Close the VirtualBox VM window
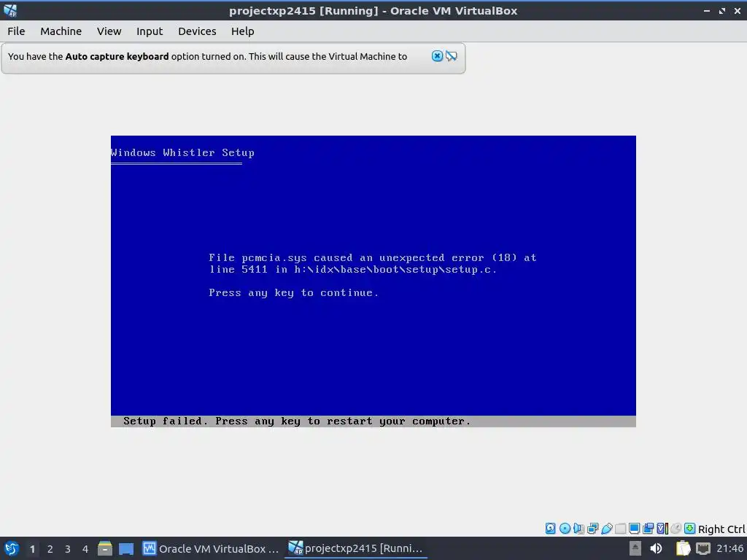Viewport: 747px width, 560px height. point(737,10)
